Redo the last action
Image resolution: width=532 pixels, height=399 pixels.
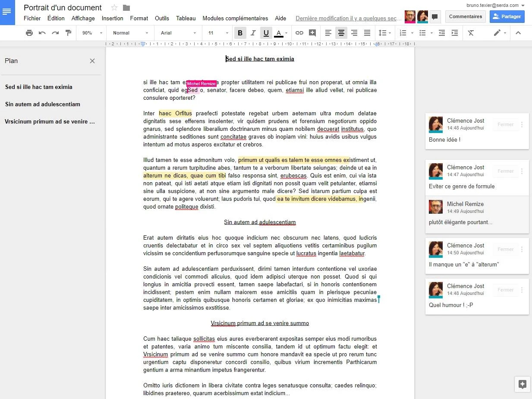(x=55, y=33)
